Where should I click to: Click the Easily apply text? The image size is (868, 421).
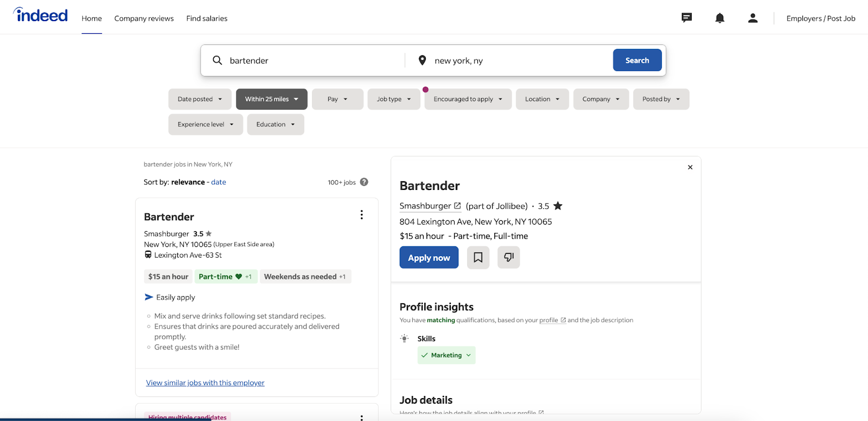pos(176,297)
